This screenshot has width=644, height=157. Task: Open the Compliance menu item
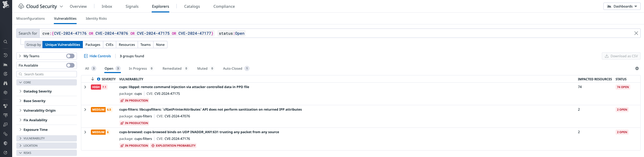tap(224, 6)
